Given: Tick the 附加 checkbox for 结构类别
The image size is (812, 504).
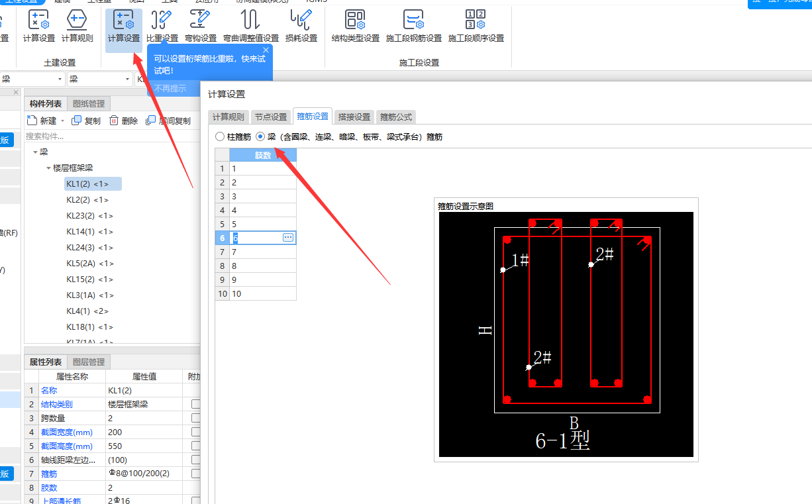Looking at the screenshot, I should tap(196, 404).
